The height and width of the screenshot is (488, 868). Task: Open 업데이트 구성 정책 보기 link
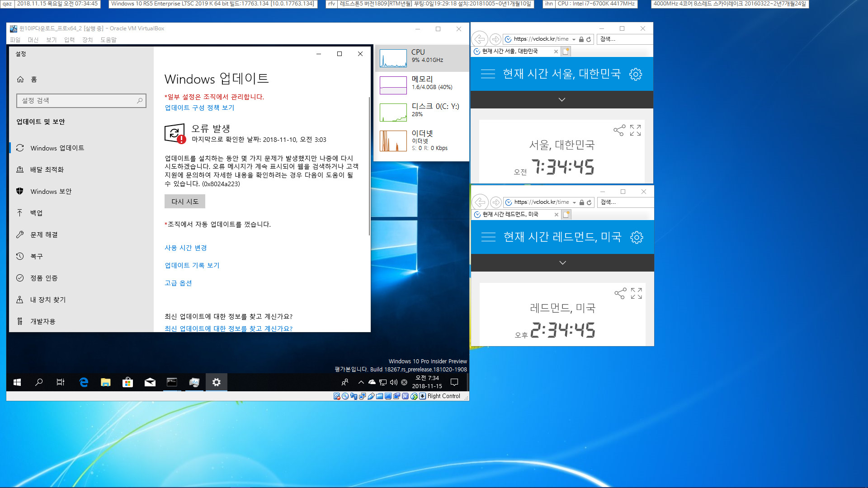coord(199,108)
